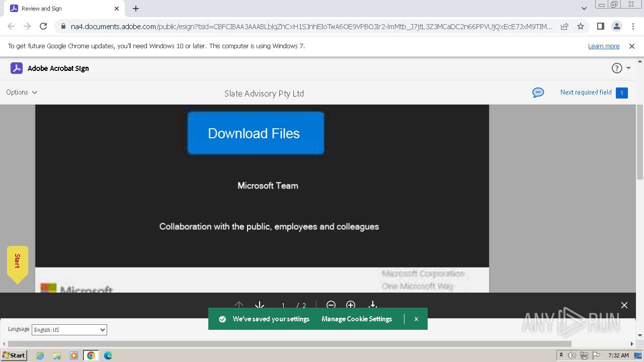Screen dimensions: 644x362
Task: Toggle Chrome side panel icon
Action: click(x=600, y=26)
